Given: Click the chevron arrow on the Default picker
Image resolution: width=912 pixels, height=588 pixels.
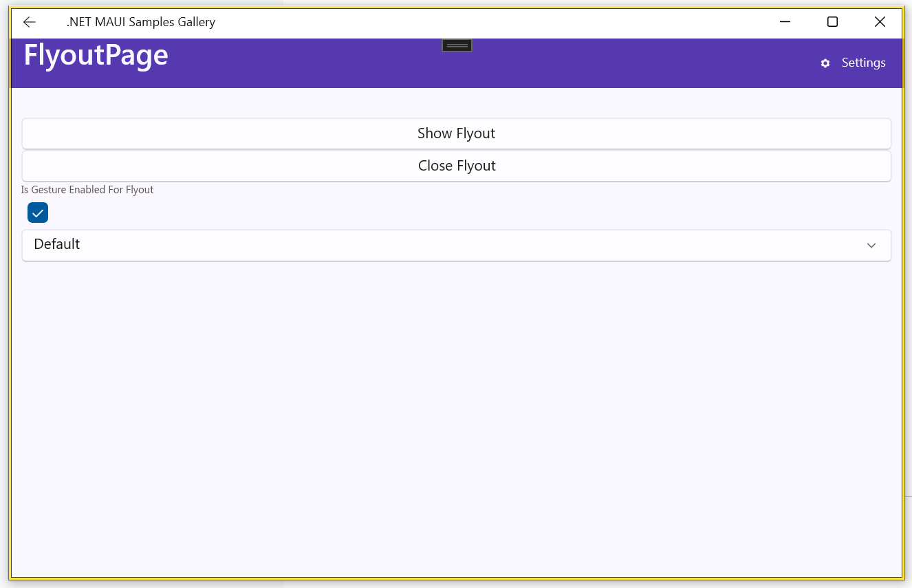Looking at the screenshot, I should 871,246.
